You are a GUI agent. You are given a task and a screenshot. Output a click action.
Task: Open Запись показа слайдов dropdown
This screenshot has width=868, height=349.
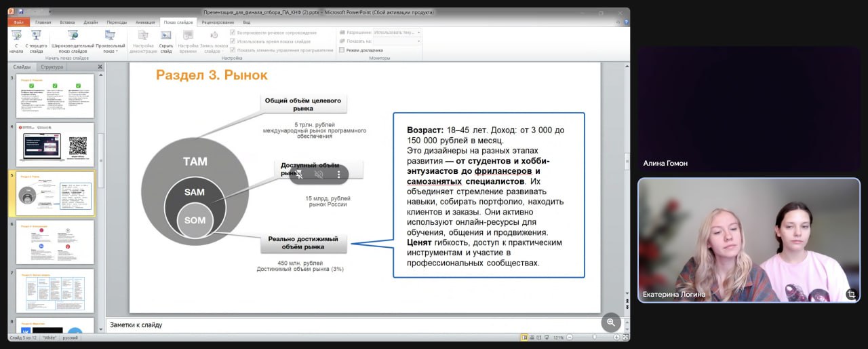tap(214, 41)
